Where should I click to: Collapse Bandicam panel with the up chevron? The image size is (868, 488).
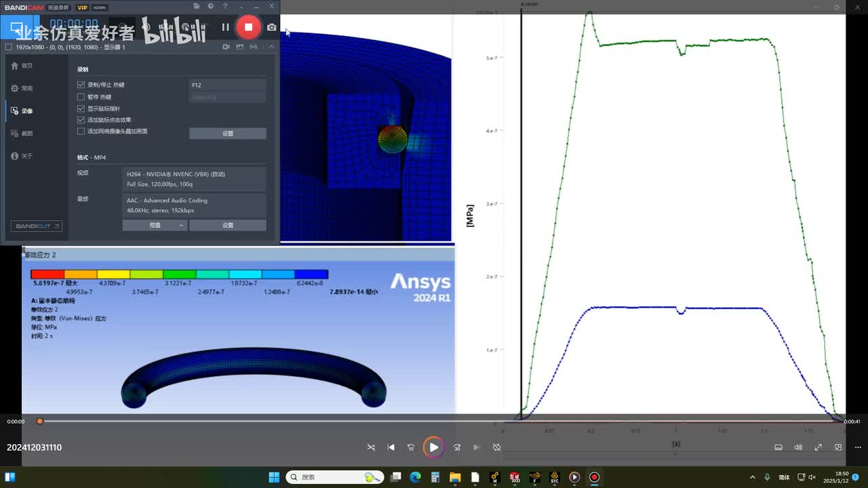[x=271, y=47]
